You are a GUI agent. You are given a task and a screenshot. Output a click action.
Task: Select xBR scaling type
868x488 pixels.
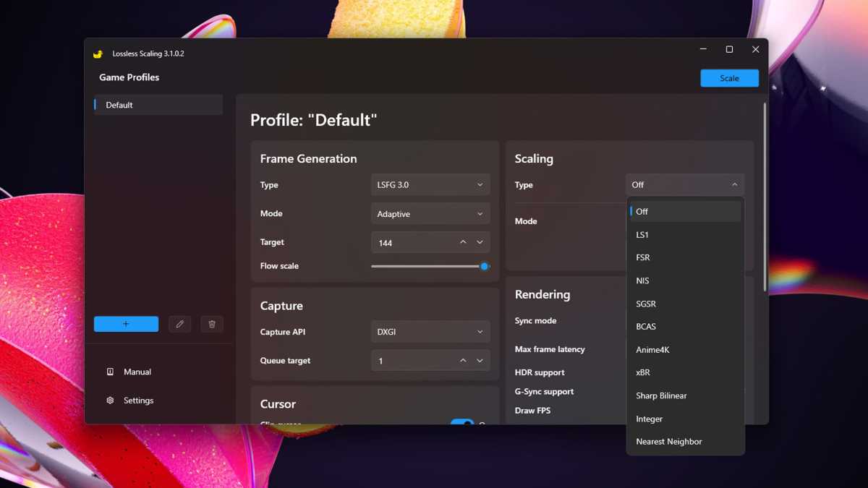click(685, 372)
